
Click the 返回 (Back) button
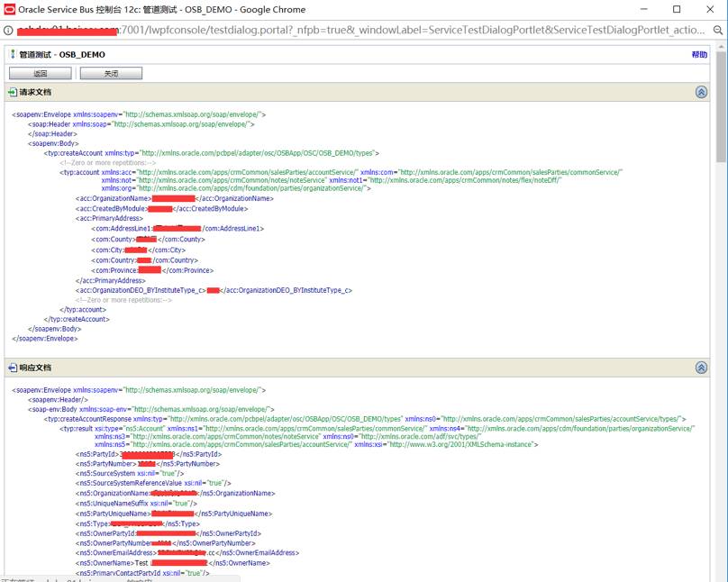tap(41, 73)
